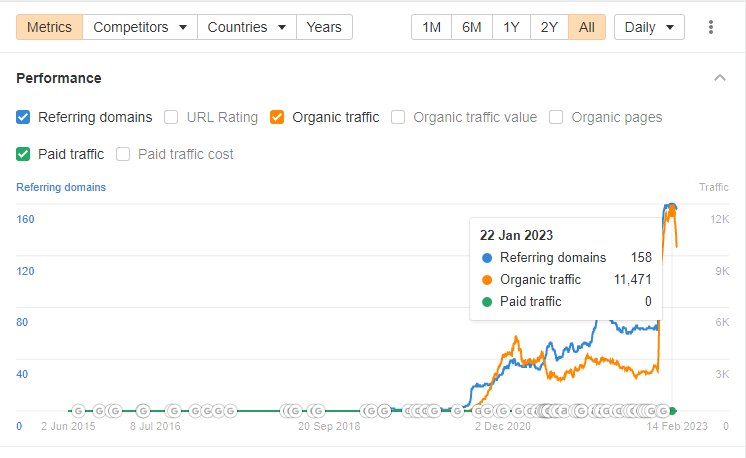Enable the Organic traffic value checkbox
The height and width of the screenshot is (458, 746).
point(398,117)
